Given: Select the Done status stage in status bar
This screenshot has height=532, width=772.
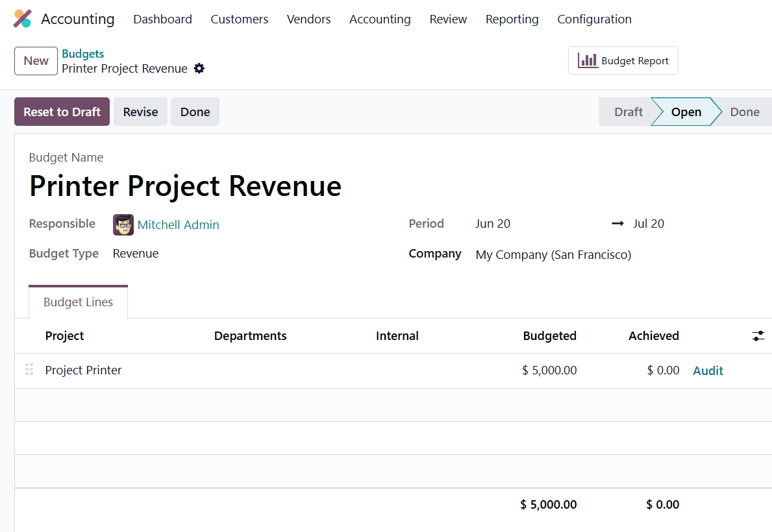Looking at the screenshot, I should (x=745, y=112).
